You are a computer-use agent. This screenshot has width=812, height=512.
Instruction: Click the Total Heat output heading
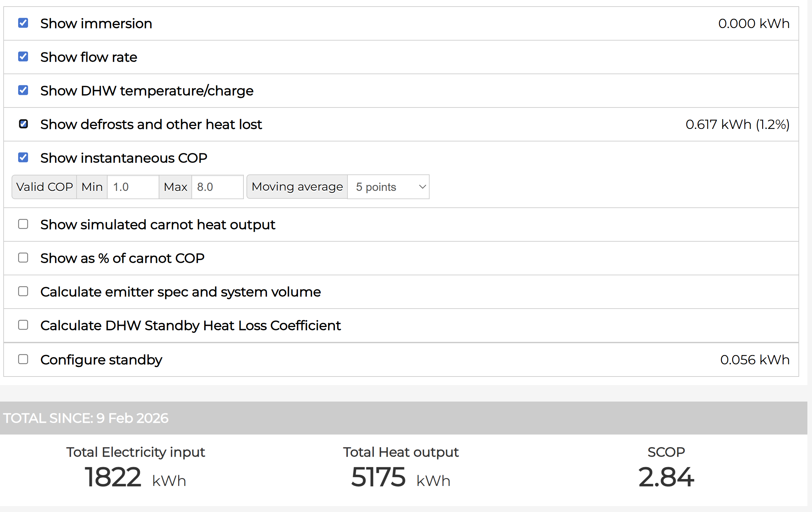[401, 452]
